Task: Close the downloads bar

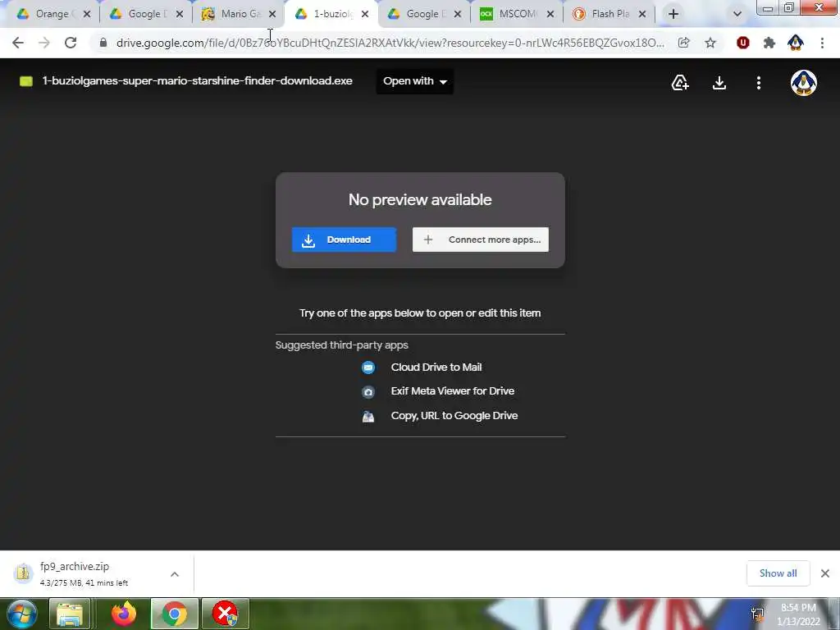Action: point(825,573)
